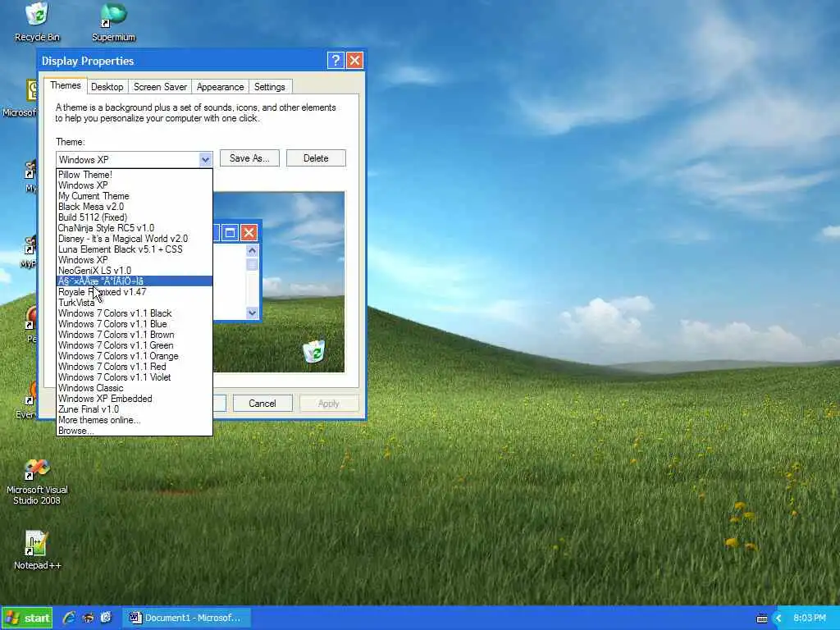The width and height of the screenshot is (840, 630).
Task: Click the Save As... button
Action: pyautogui.click(x=249, y=158)
